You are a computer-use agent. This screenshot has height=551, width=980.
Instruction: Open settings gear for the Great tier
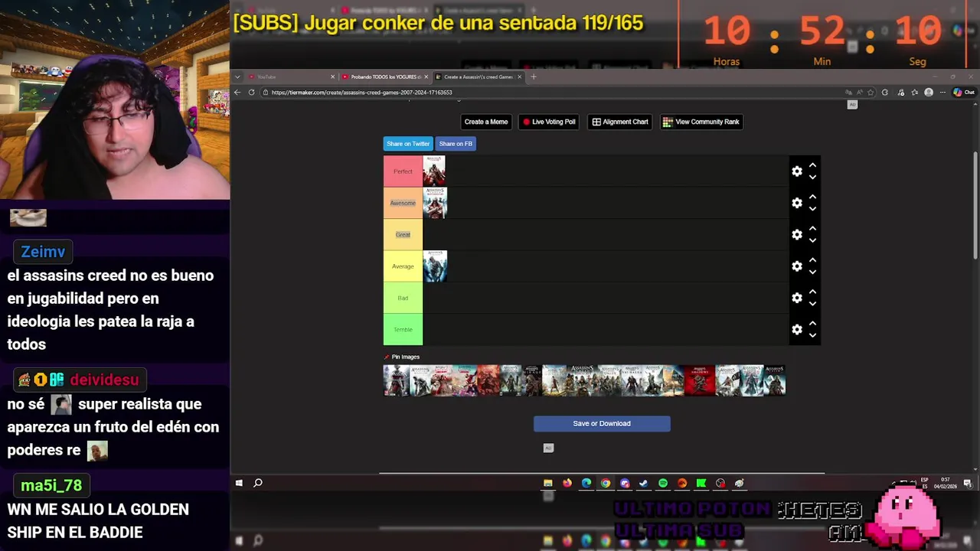click(x=797, y=235)
